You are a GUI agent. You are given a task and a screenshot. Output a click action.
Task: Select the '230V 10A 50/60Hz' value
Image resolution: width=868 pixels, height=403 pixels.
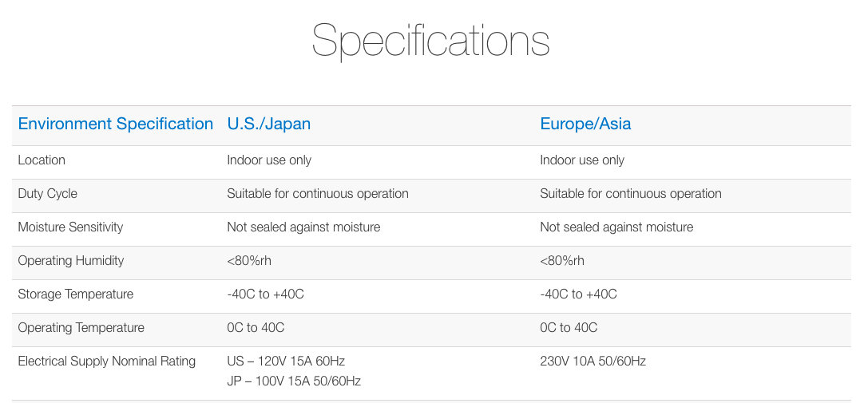click(593, 362)
